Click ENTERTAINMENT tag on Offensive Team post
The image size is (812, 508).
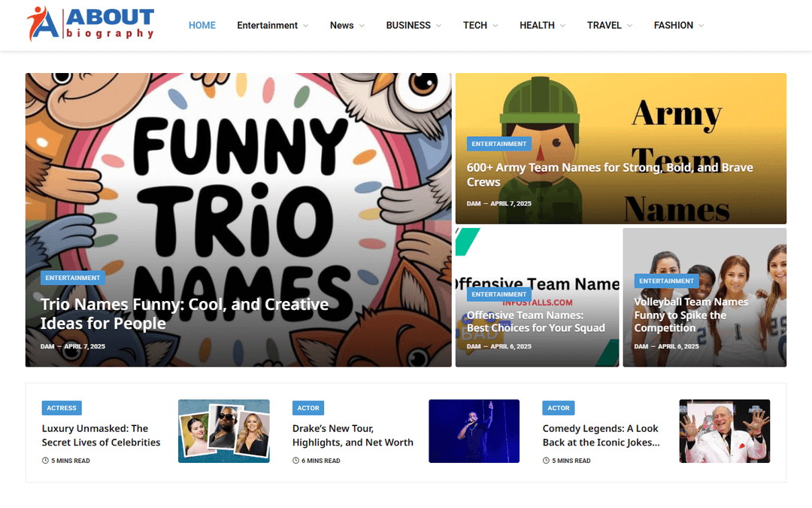[x=498, y=294]
